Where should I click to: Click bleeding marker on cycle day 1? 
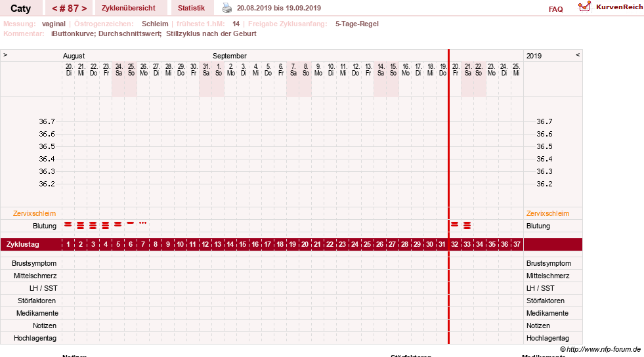68,224
